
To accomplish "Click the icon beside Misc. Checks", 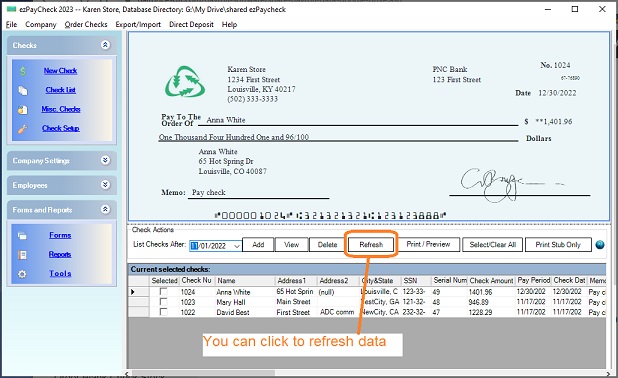I will point(22,110).
